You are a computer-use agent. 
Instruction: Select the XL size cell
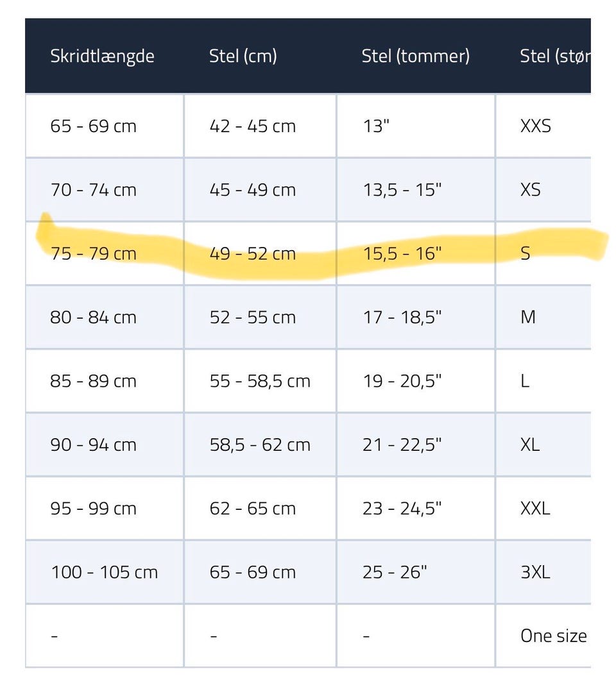pos(530,445)
